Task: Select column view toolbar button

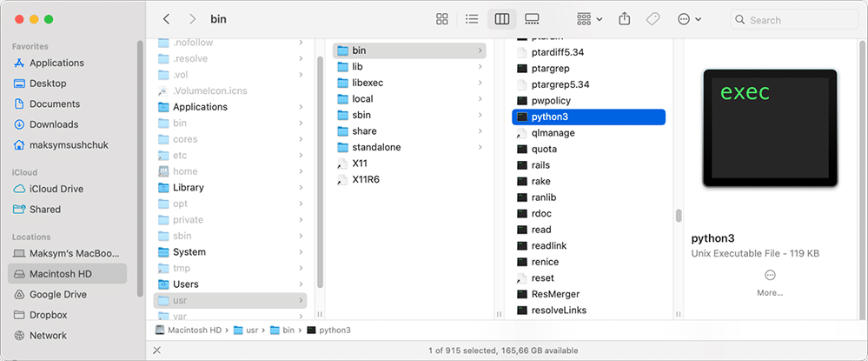Action: [501, 19]
